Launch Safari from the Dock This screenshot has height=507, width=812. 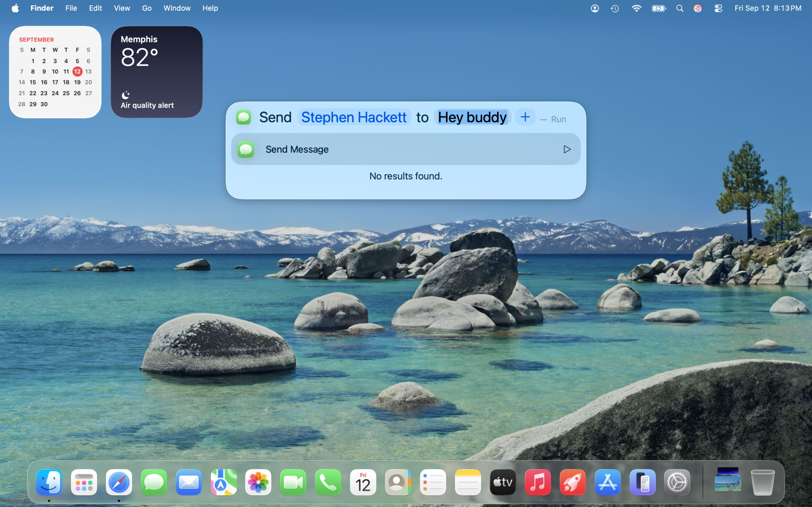[119, 482]
